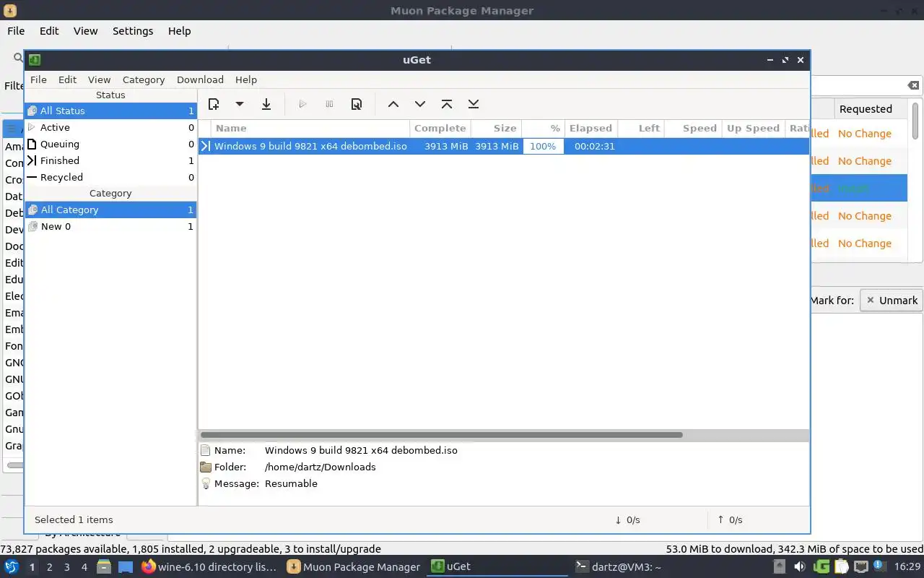This screenshot has height=578, width=924.
Task: Open Muon Package Manager File menu
Action: point(16,31)
